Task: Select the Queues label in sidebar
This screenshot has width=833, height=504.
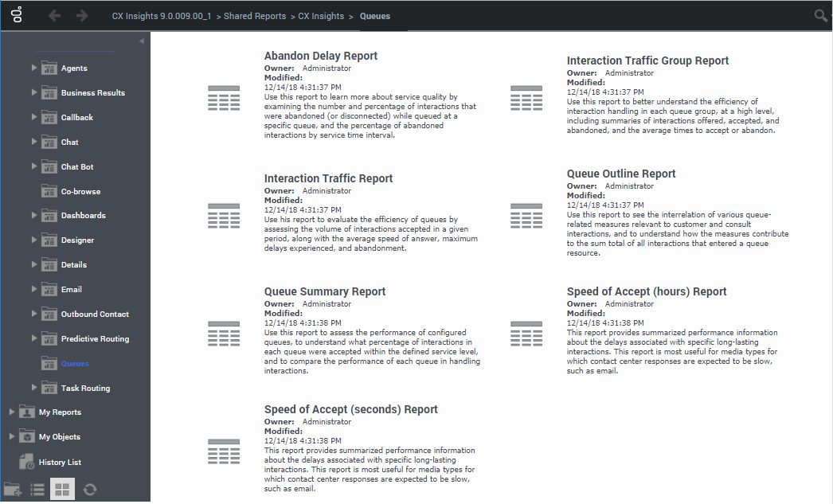Action: pos(75,364)
